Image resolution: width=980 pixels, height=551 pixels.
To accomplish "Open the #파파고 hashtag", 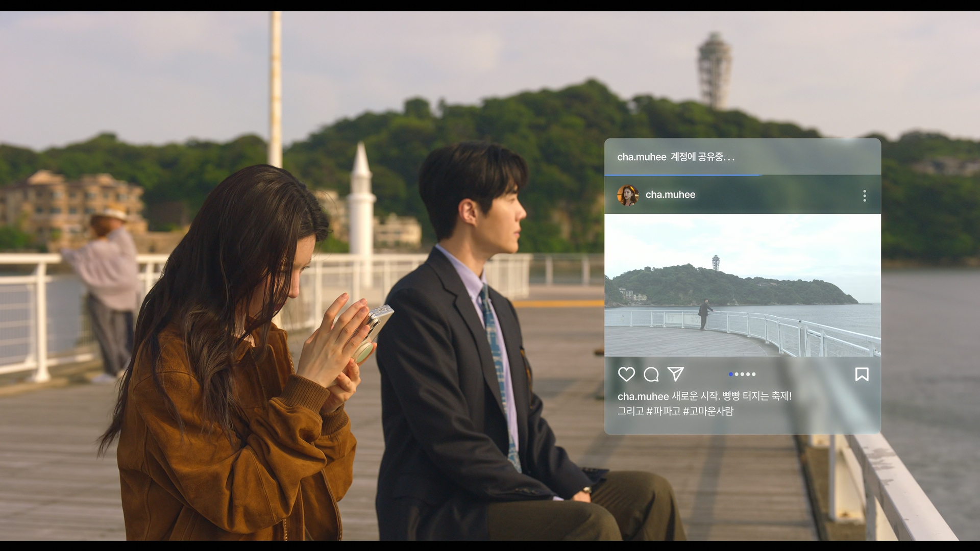I will point(664,411).
